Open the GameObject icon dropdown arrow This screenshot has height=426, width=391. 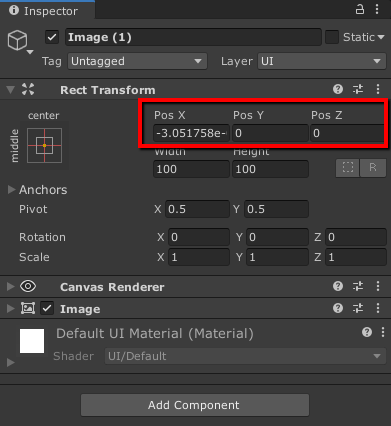click(30, 52)
